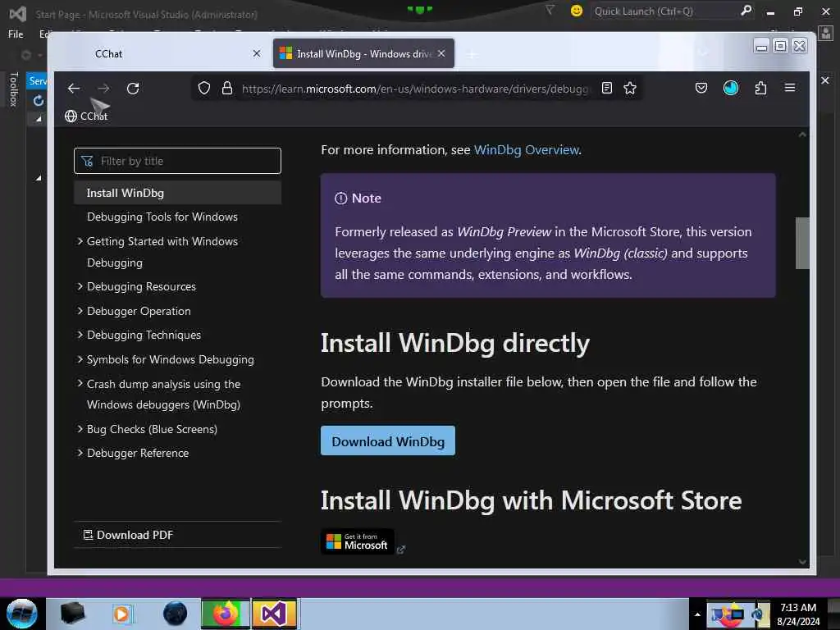Click the site padlock security icon

pyautogui.click(x=227, y=89)
